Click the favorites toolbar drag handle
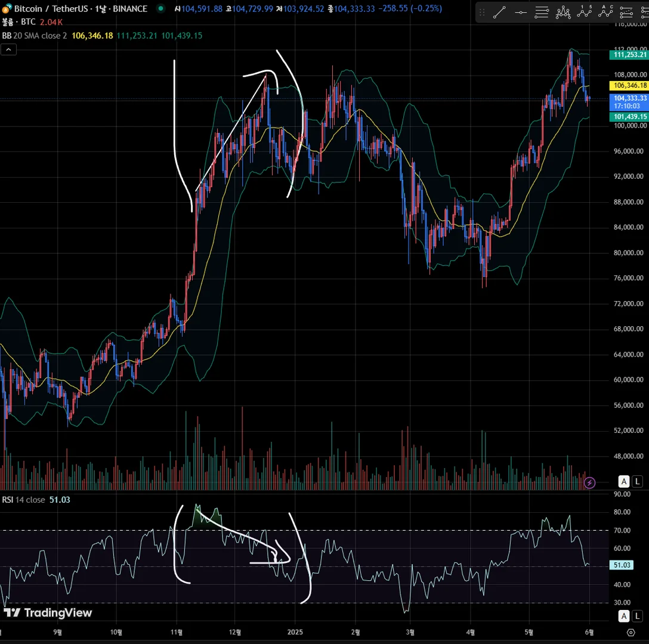Image resolution: width=649 pixels, height=644 pixels. (482, 13)
